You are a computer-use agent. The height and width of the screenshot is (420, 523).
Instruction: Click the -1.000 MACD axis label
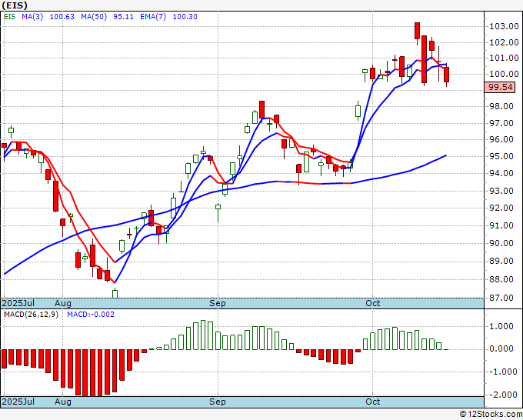pos(502,372)
